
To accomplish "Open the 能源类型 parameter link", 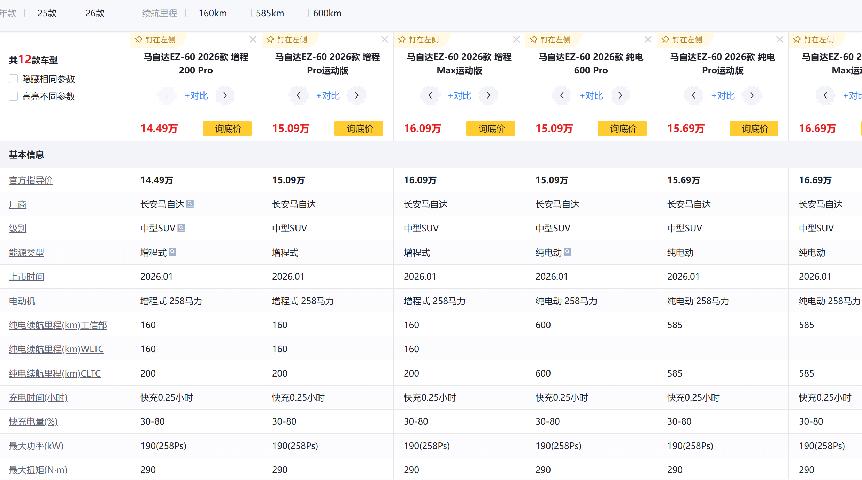I will click(x=26, y=252).
